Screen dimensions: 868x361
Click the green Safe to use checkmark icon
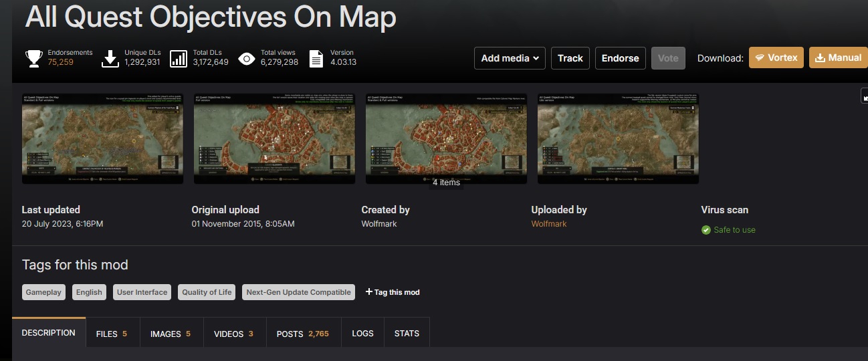tap(706, 230)
